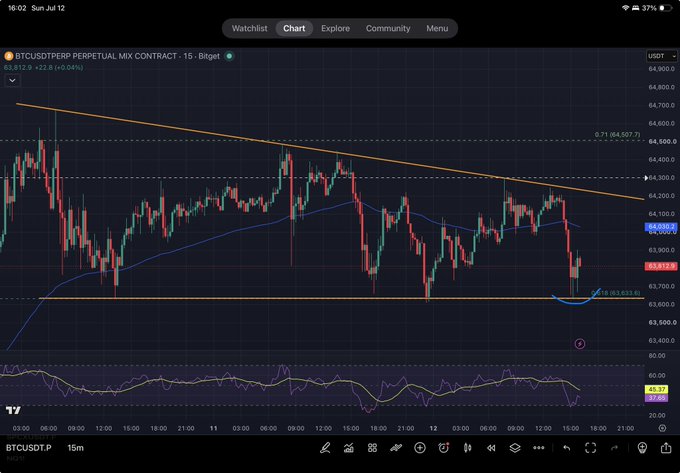The image size is (680, 473).
Task: Open the Menu tab
Action: click(437, 28)
